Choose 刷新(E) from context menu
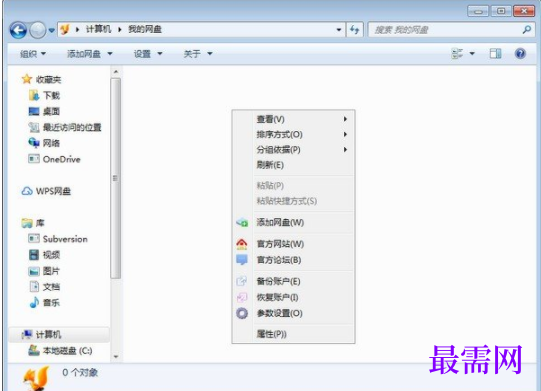Viewport: 541px width, 391px height. pyautogui.click(x=294, y=165)
